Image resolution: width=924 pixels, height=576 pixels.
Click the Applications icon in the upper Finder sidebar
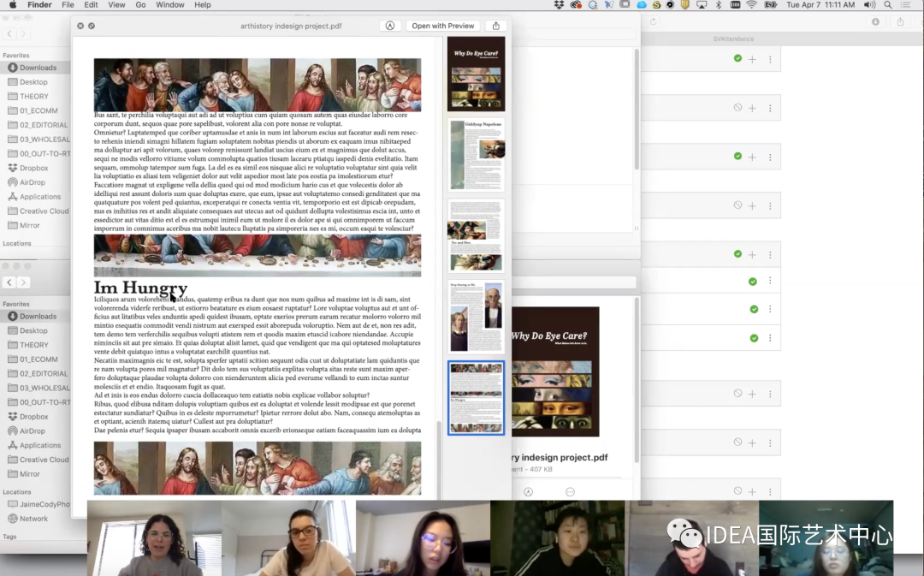click(x=12, y=196)
